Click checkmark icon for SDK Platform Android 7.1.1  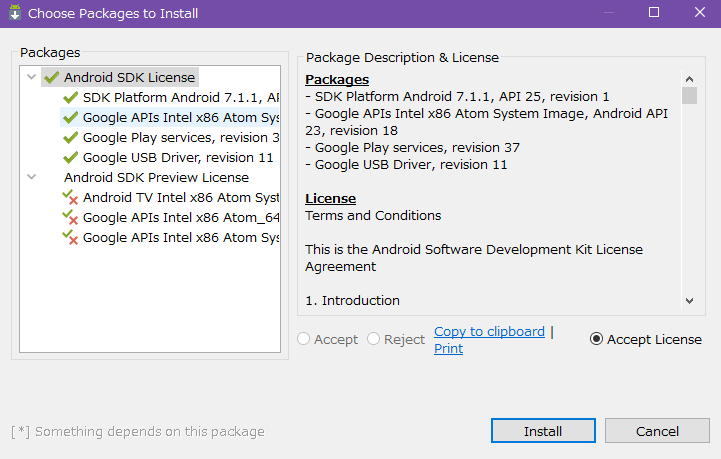pyautogui.click(x=70, y=98)
